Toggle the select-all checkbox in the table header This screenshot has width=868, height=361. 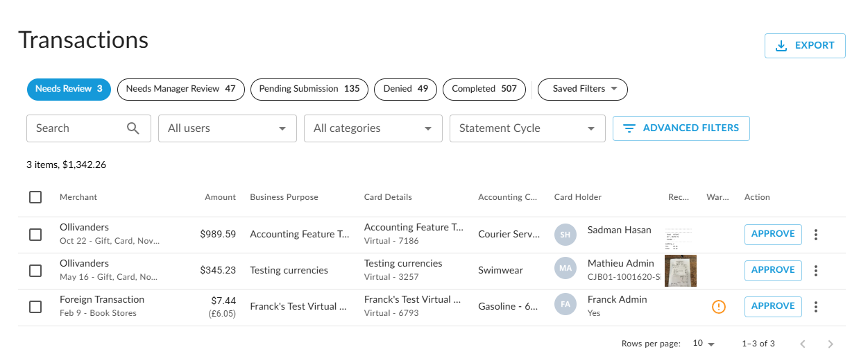tap(35, 197)
